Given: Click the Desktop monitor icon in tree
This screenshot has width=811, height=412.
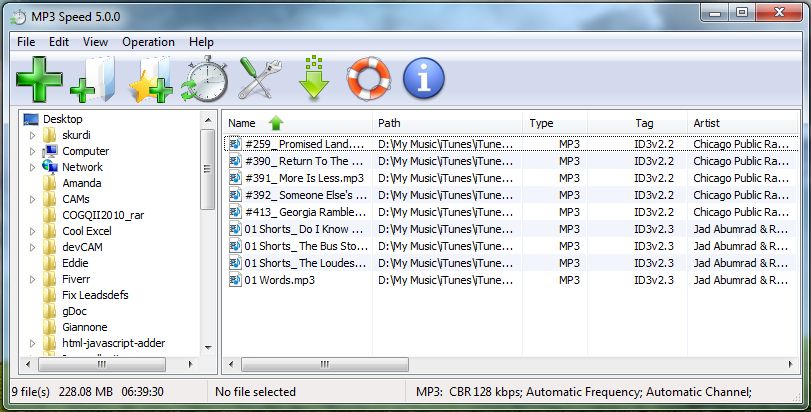Looking at the screenshot, I should [31, 119].
